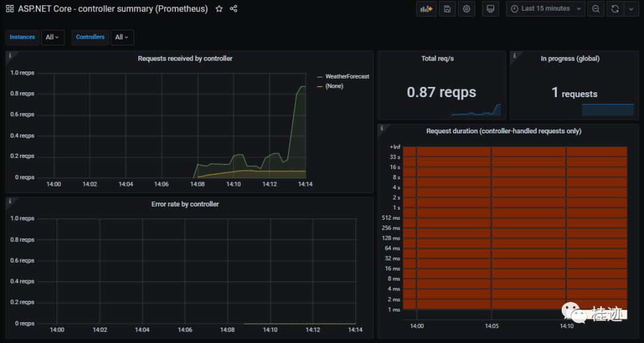Star this dashboard as a favorite

pos(219,8)
